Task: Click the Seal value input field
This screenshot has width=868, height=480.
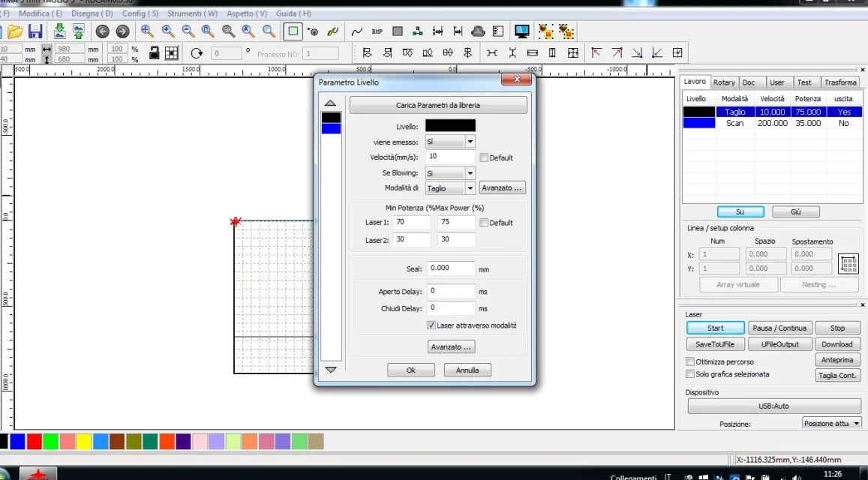Action: point(450,268)
